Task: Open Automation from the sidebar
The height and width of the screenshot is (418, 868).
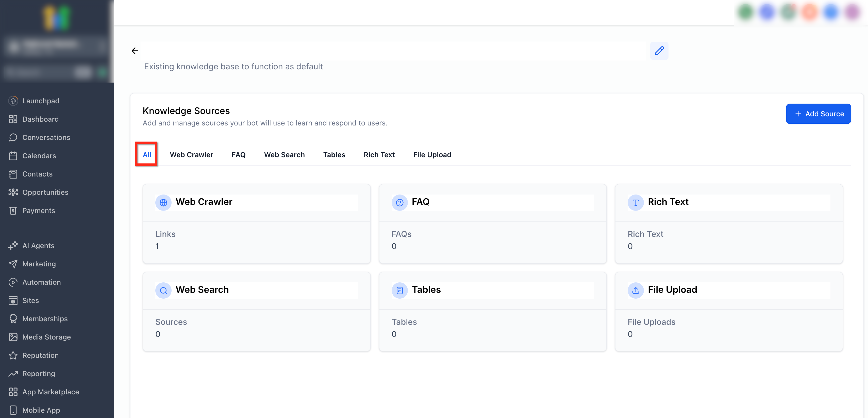Action: pyautogui.click(x=41, y=282)
